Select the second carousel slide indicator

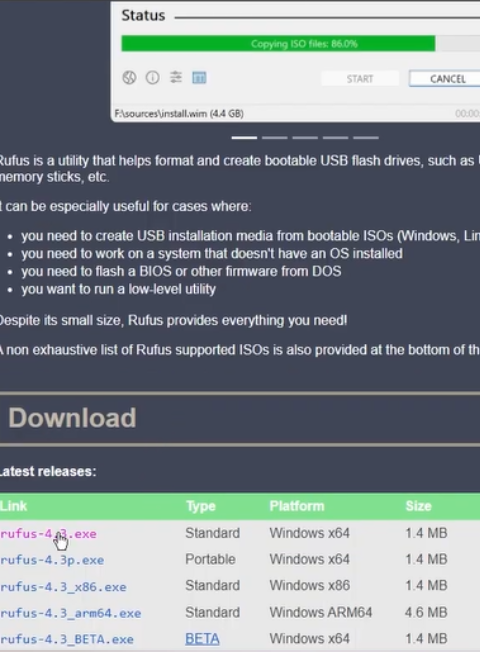pos(275,138)
